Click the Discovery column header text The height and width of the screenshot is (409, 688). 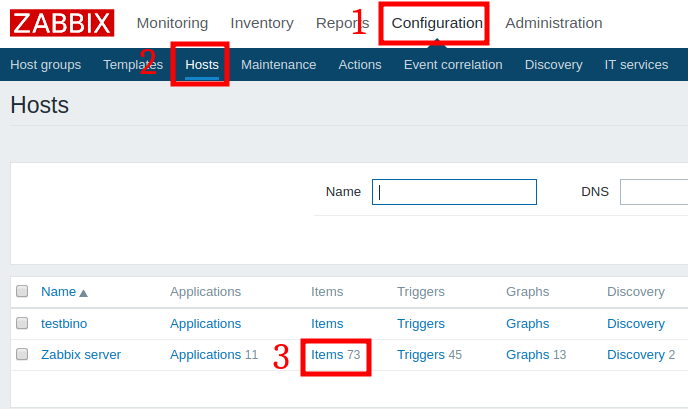[636, 292]
